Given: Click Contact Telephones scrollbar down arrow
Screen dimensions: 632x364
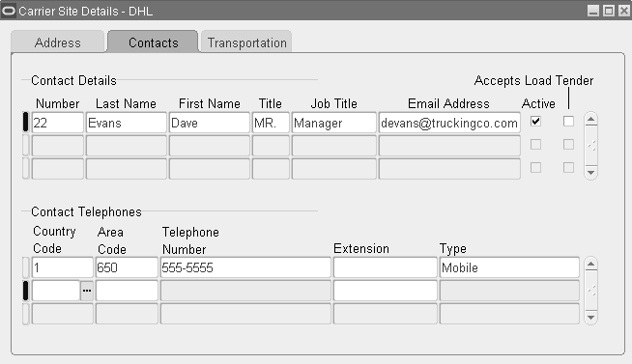Looking at the screenshot, I should (590, 317).
